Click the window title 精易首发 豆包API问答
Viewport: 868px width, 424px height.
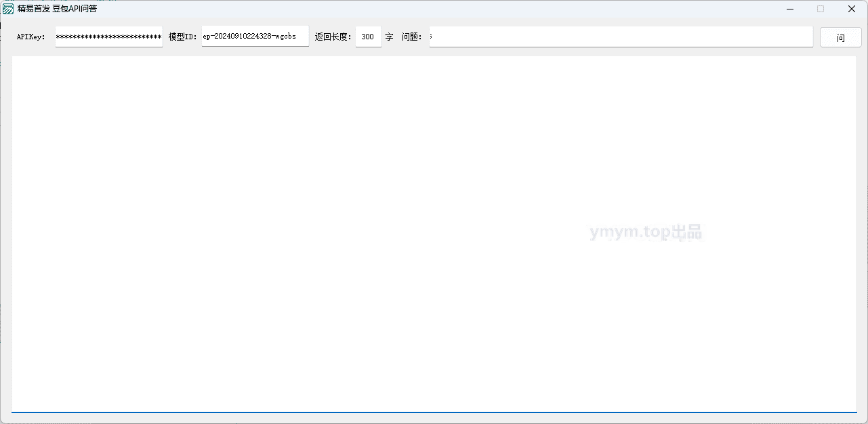click(x=58, y=9)
